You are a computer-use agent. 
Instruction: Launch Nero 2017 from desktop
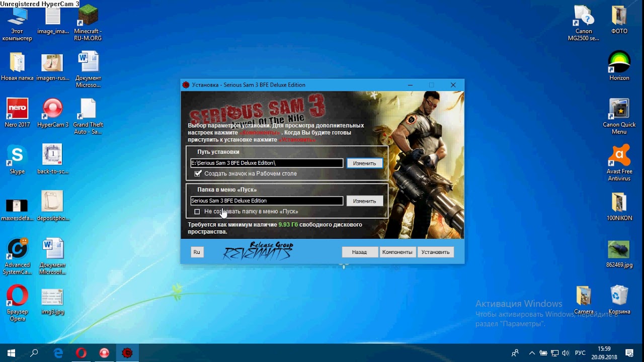tap(17, 113)
